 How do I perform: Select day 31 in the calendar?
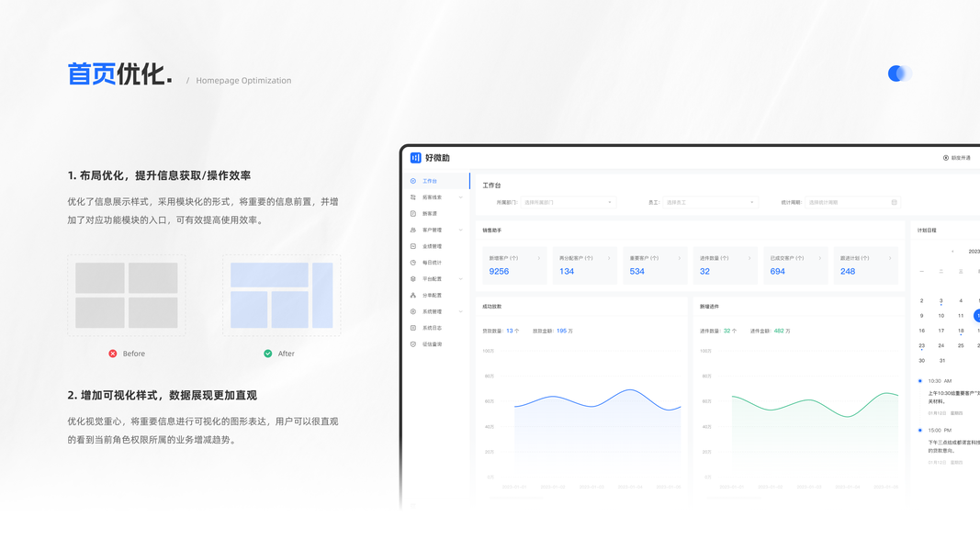coord(941,361)
